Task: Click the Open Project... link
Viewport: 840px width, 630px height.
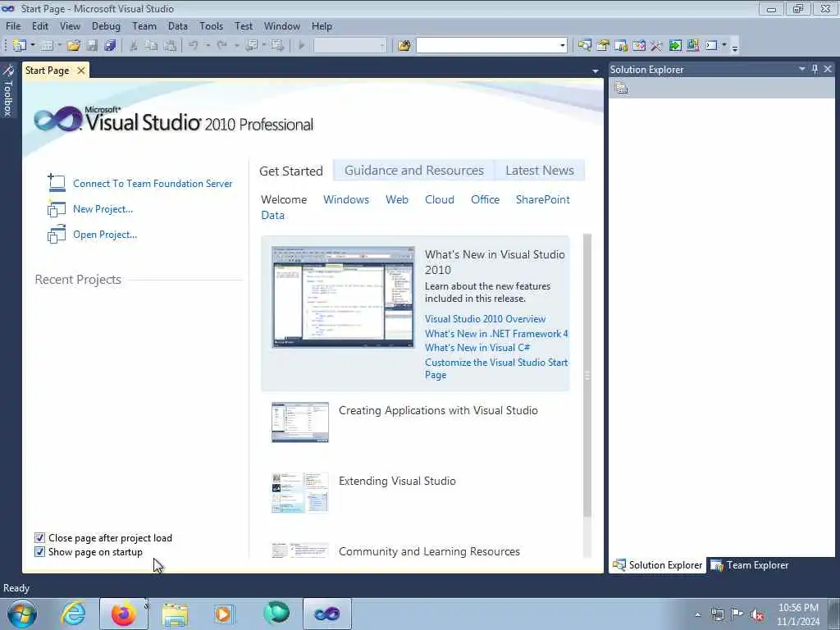Action: click(105, 235)
